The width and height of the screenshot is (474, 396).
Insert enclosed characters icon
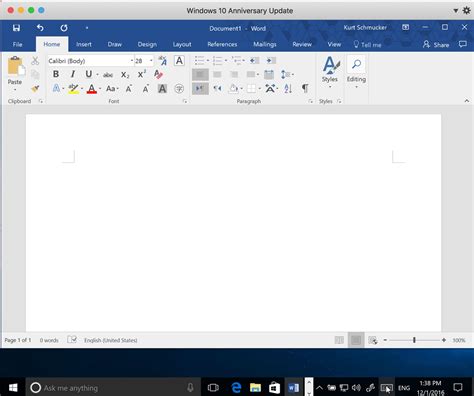point(179,89)
